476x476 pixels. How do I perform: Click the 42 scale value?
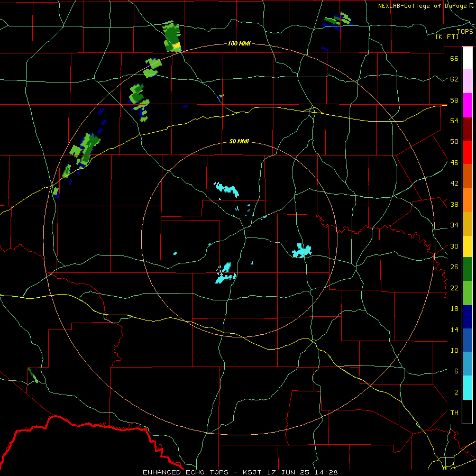pos(454,184)
